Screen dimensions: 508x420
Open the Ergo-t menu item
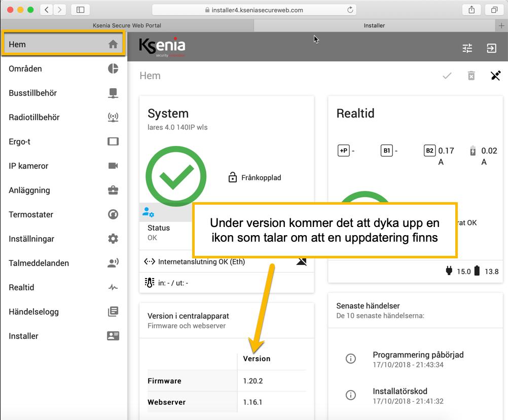pos(63,141)
